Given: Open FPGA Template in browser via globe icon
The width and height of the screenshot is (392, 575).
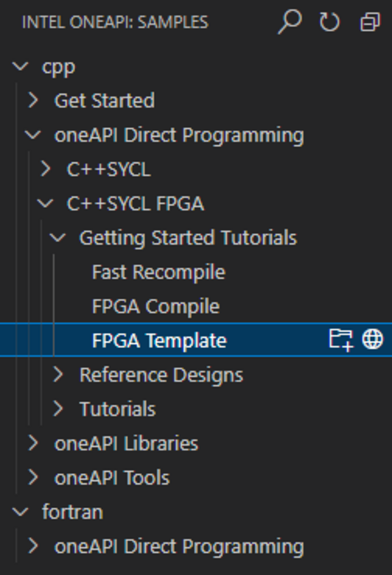Looking at the screenshot, I should tap(372, 340).
